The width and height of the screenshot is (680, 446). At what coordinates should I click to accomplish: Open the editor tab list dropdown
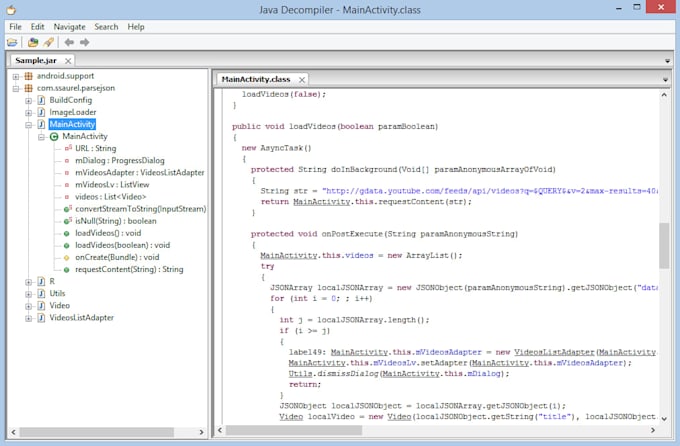click(x=665, y=80)
